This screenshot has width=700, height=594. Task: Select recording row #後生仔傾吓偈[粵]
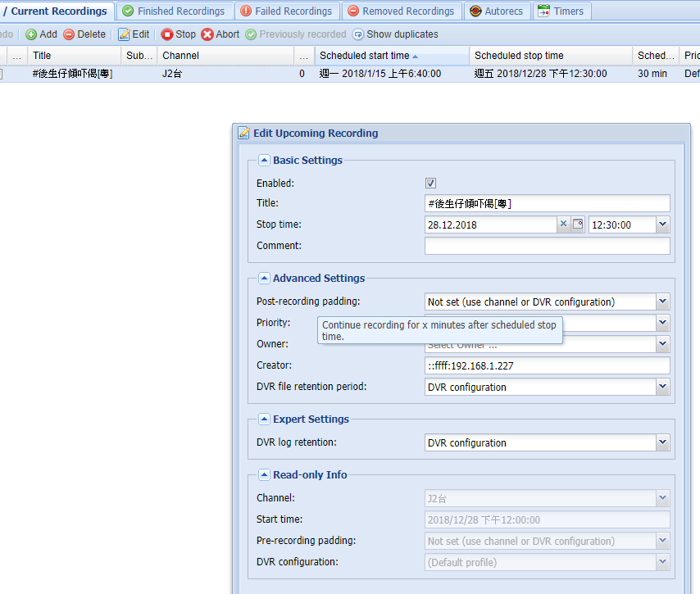[350, 74]
